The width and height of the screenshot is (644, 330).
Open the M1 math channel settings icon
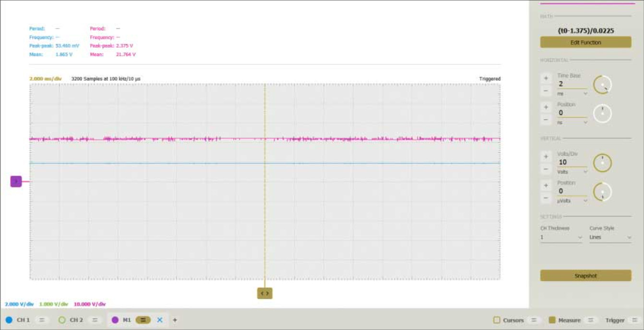[143, 320]
